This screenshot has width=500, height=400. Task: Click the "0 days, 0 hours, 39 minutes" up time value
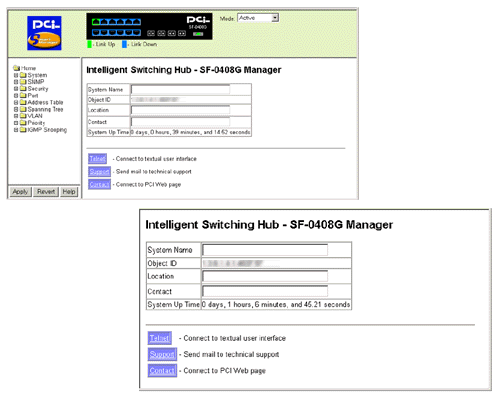pyautogui.click(x=190, y=132)
